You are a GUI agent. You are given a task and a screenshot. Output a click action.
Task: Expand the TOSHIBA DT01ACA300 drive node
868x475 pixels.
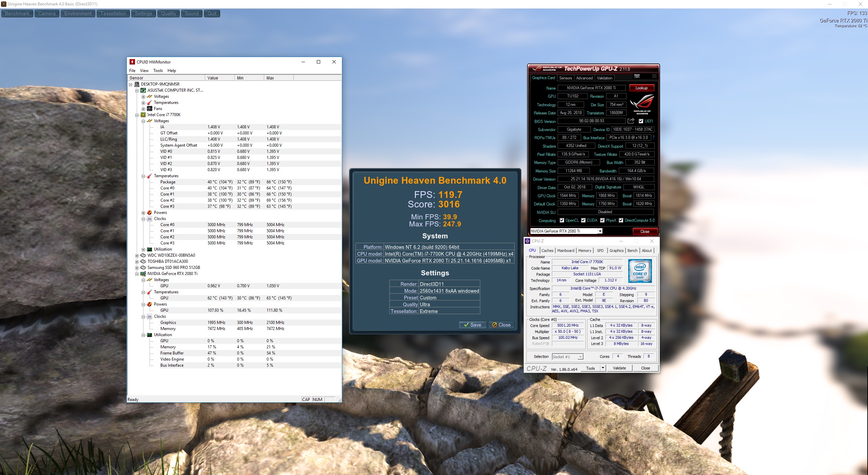click(137, 261)
